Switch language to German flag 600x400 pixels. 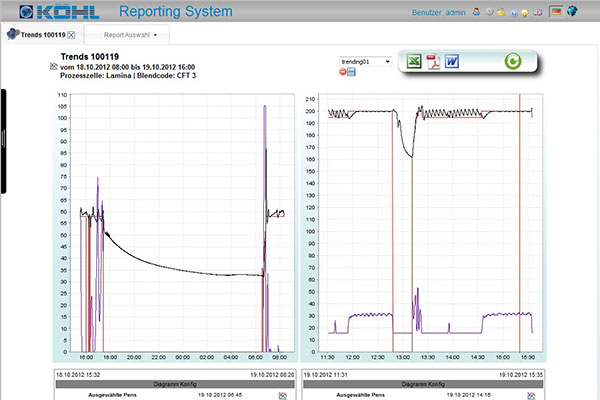click(555, 12)
